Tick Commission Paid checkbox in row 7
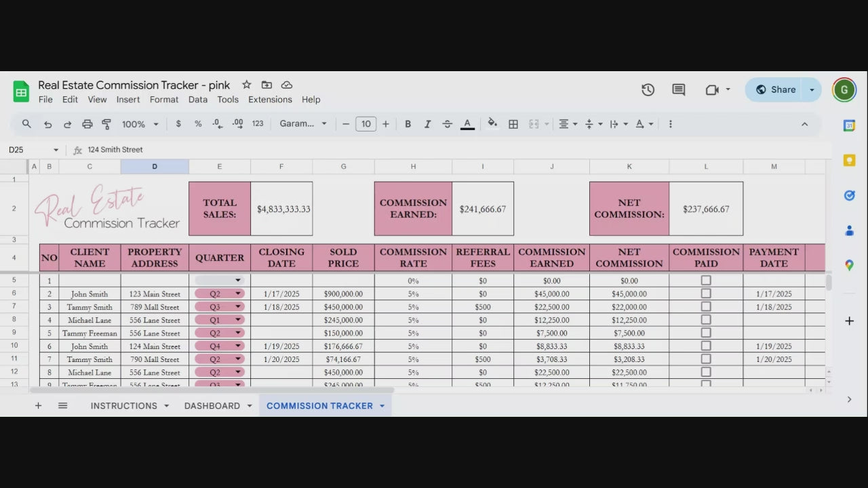868x488 pixels. pyautogui.click(x=706, y=306)
